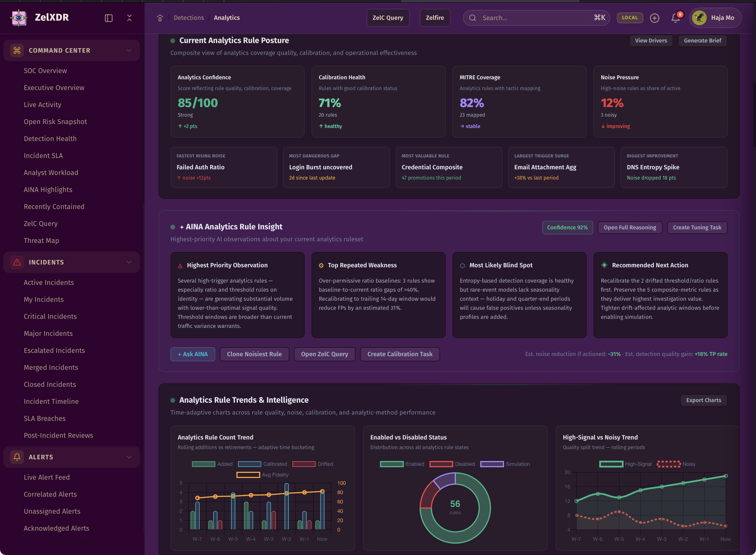Collapse the Incidents section chevron
756x555 pixels.
point(129,262)
